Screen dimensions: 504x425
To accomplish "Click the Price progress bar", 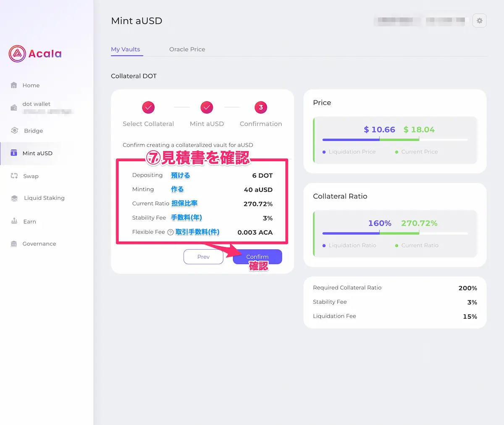I will point(395,140).
